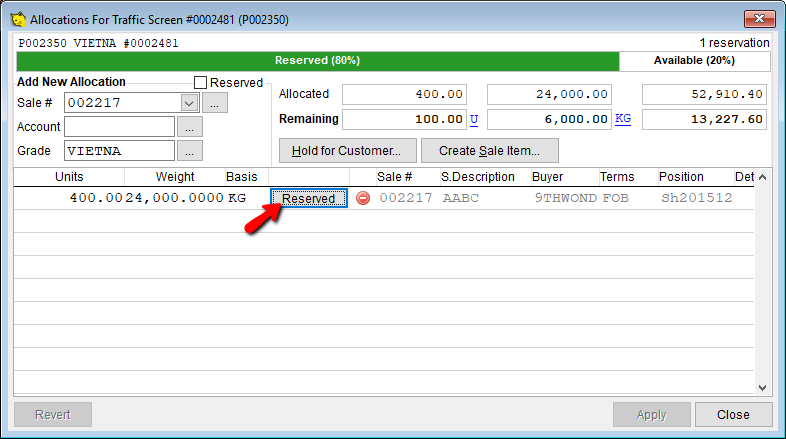Open the Sale # dropdown arrow

coord(189,103)
